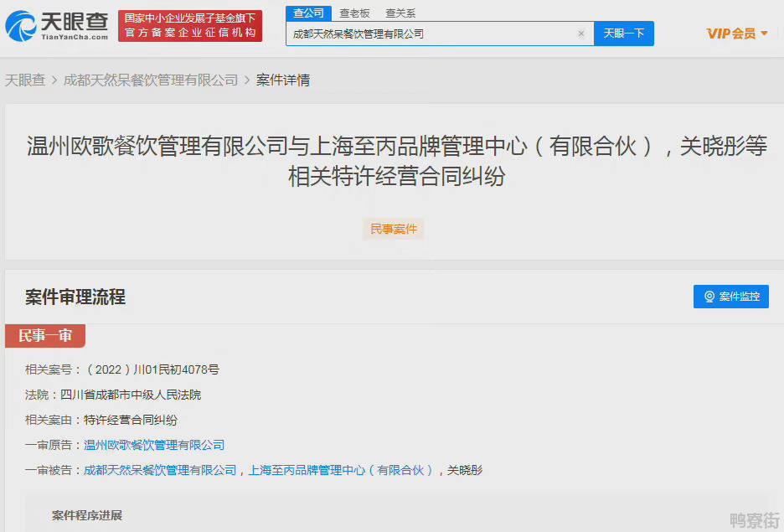
Task: Click the 民事案件 tag
Action: coord(394,229)
